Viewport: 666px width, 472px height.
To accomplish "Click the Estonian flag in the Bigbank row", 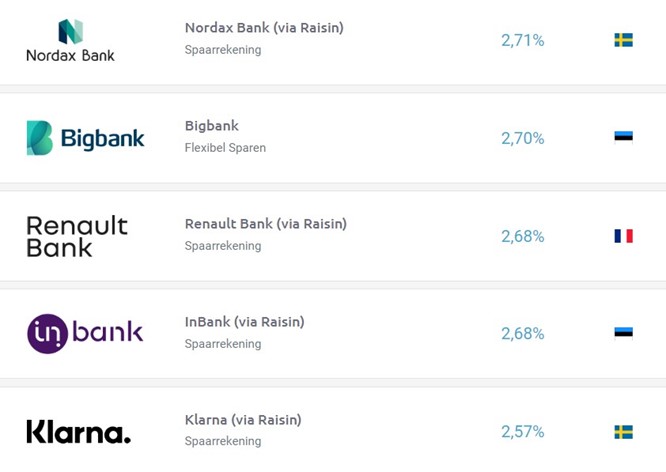I will pos(624,137).
